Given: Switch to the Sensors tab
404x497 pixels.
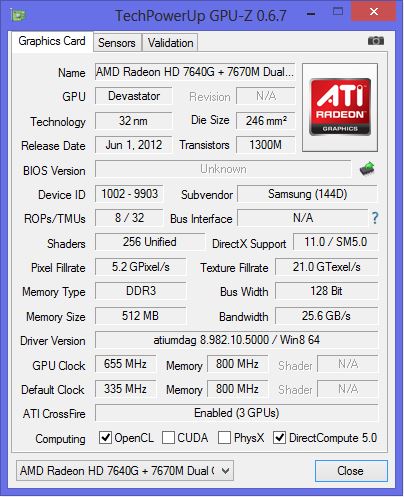Looking at the screenshot, I should 117,43.
